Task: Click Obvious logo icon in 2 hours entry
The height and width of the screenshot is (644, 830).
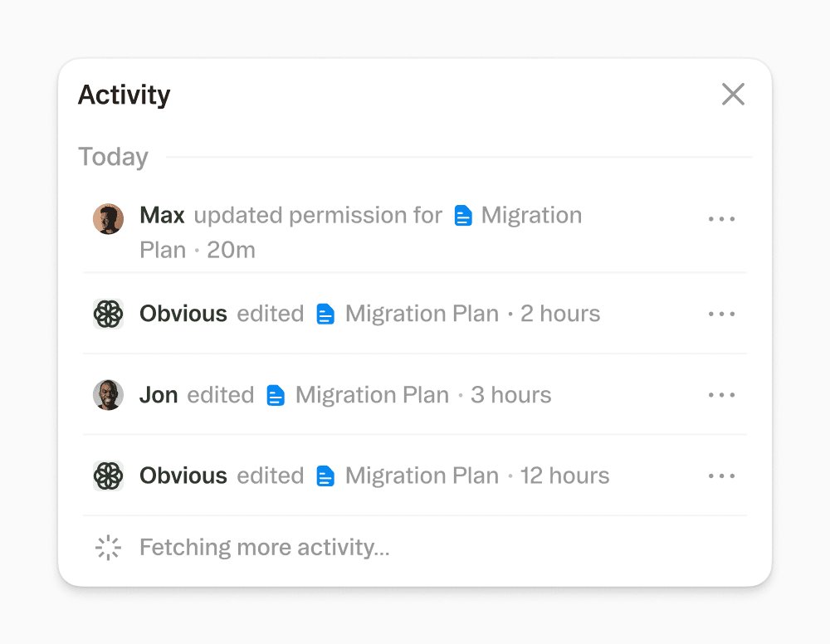Action: [108, 314]
